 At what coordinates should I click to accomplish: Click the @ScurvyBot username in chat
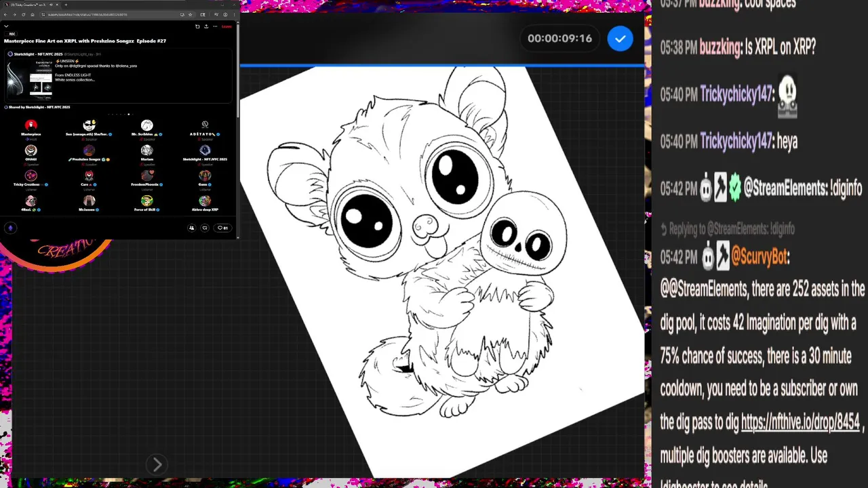[x=759, y=257]
